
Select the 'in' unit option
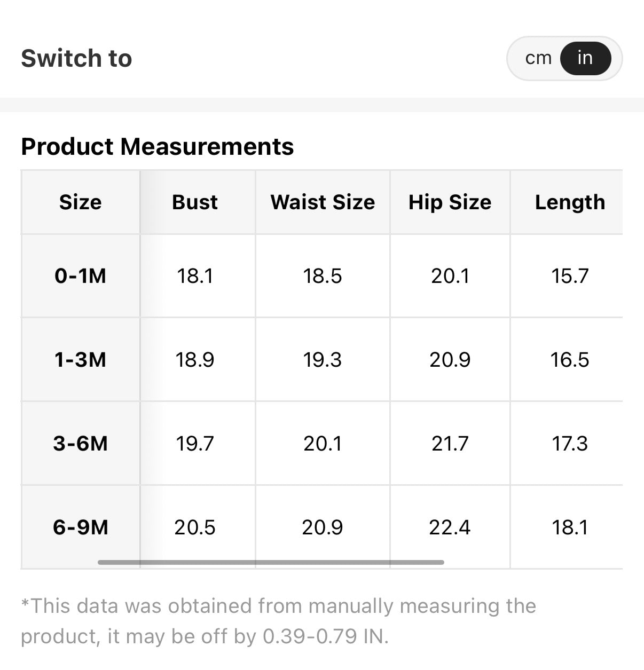pos(585,58)
